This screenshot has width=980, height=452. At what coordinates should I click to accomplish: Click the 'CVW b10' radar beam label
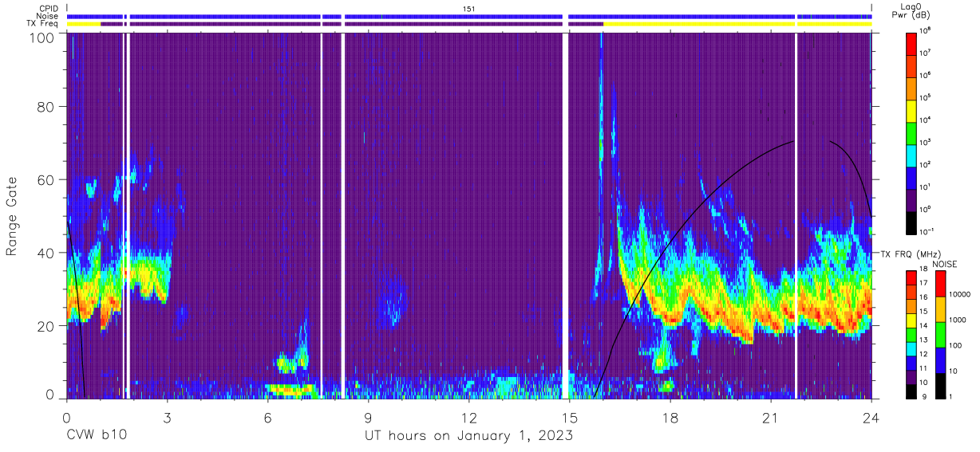tap(97, 436)
